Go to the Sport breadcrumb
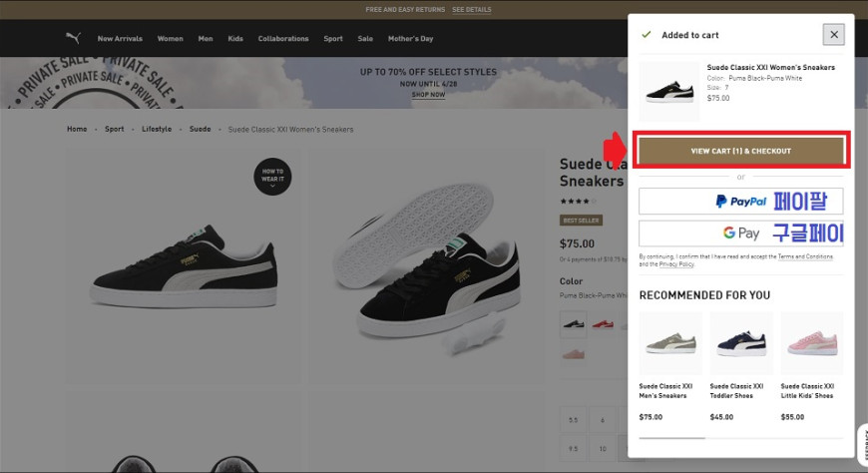The image size is (868, 473). point(115,129)
